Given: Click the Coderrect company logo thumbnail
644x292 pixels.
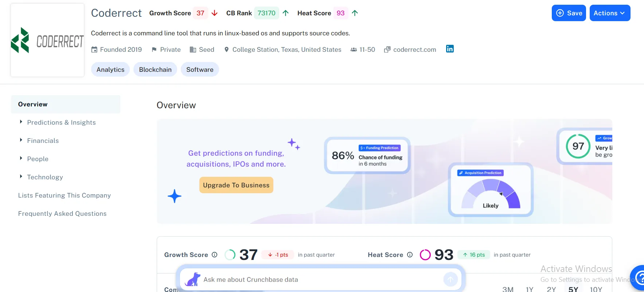Looking at the screenshot, I should click(x=47, y=40).
